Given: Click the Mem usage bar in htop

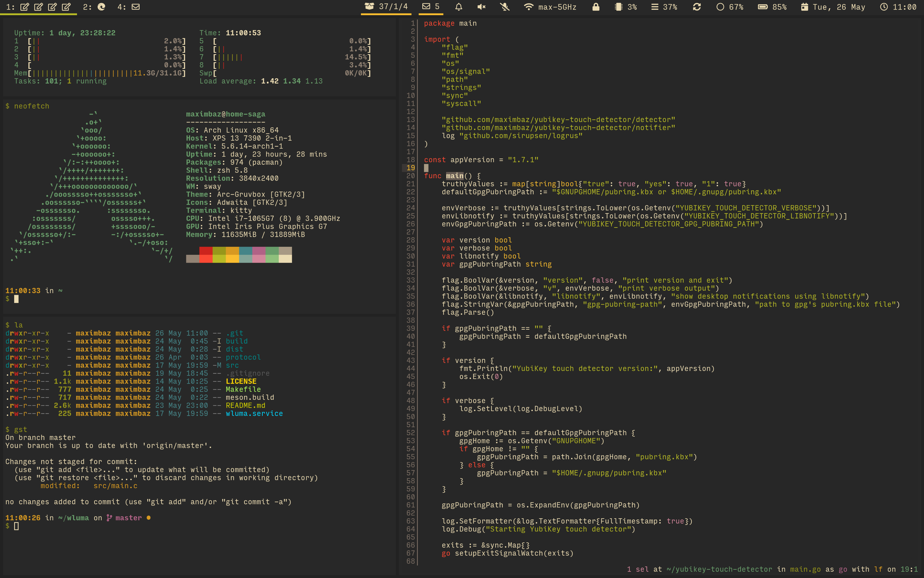Looking at the screenshot, I should point(107,73).
